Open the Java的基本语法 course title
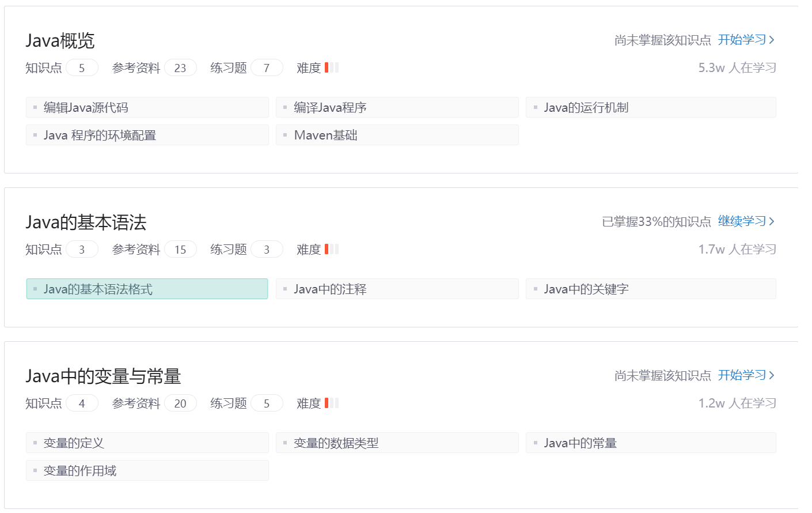This screenshot has width=812, height=513. pos(86,222)
